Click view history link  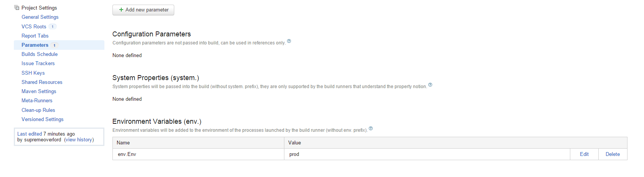tap(79, 140)
